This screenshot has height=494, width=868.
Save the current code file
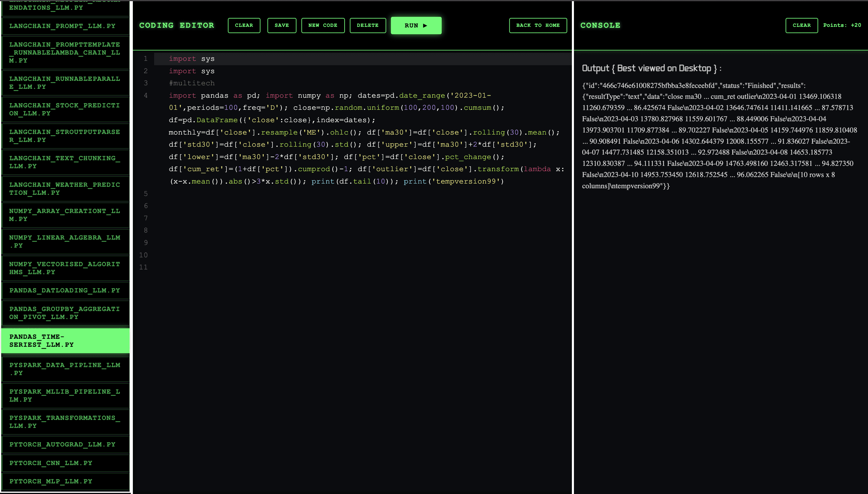[x=282, y=25]
